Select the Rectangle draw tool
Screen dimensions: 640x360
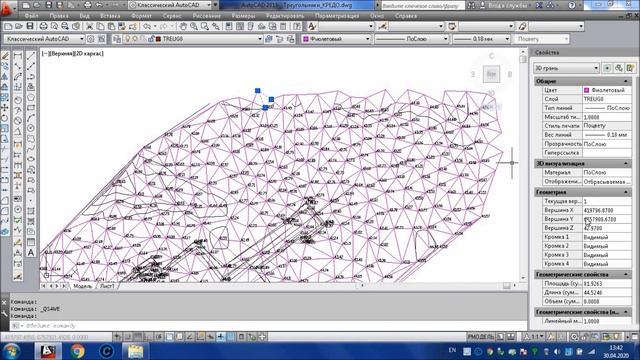31,108
